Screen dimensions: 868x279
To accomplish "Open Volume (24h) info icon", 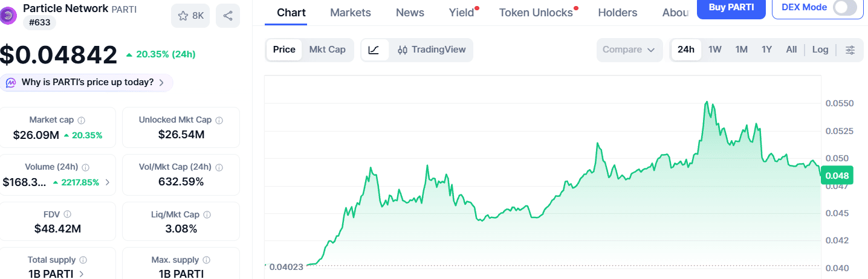I will 86,167.
